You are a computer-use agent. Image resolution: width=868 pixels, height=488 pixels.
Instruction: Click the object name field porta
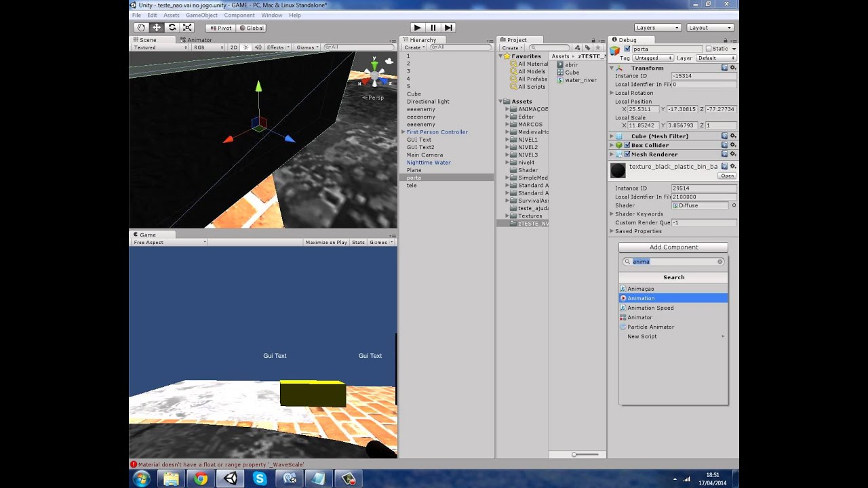[x=667, y=49]
